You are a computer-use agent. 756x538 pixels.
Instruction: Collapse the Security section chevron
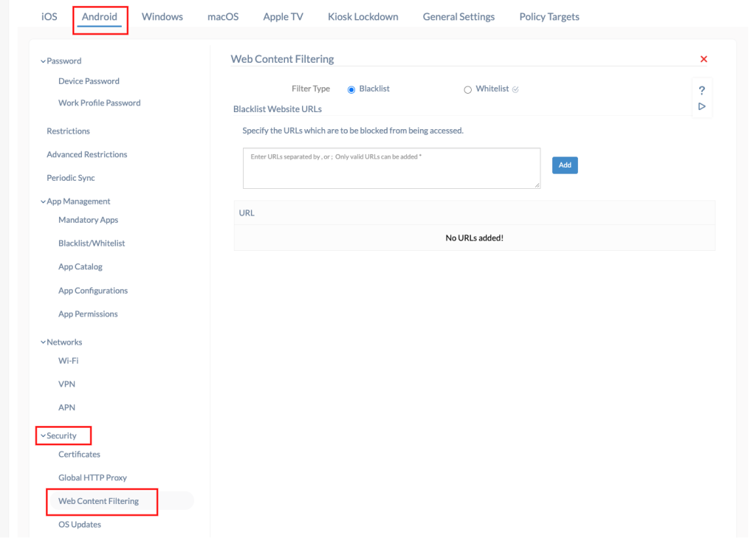point(43,436)
